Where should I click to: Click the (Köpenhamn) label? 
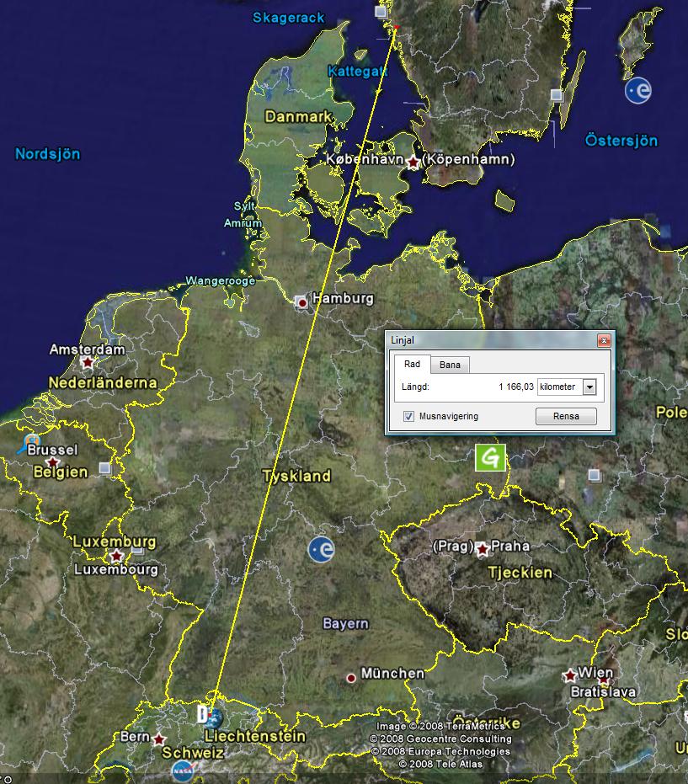point(468,159)
